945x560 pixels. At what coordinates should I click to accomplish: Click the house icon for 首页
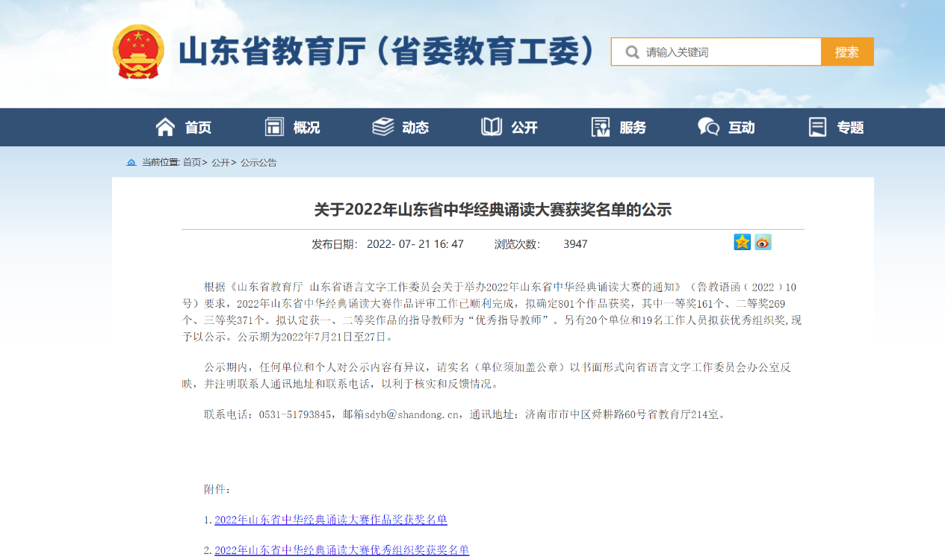pyautogui.click(x=165, y=127)
